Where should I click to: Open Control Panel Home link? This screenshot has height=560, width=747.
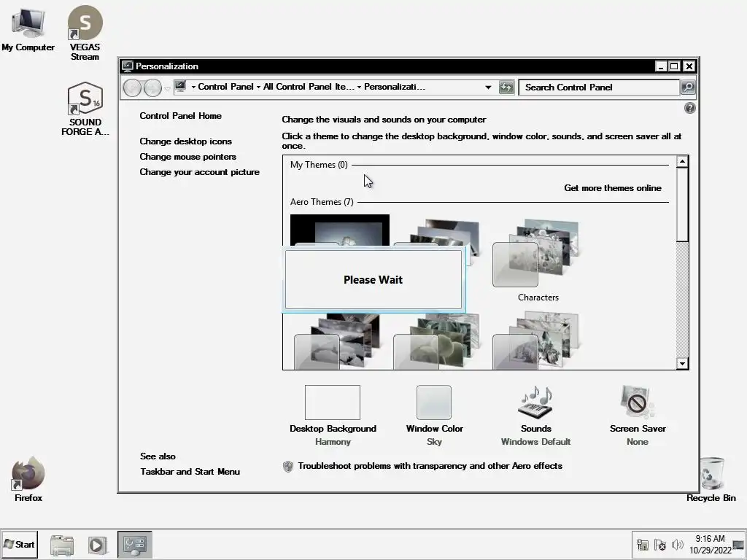tap(181, 116)
